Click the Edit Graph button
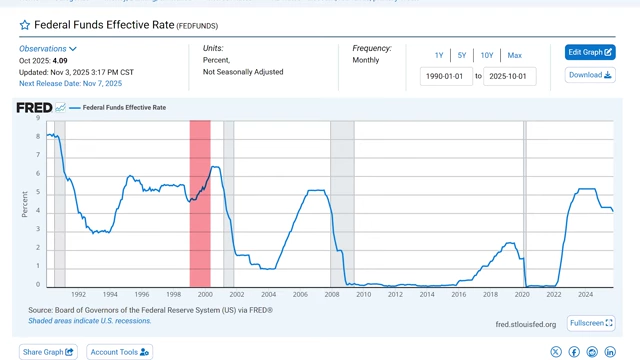The width and height of the screenshot is (640, 360). pyautogui.click(x=590, y=52)
